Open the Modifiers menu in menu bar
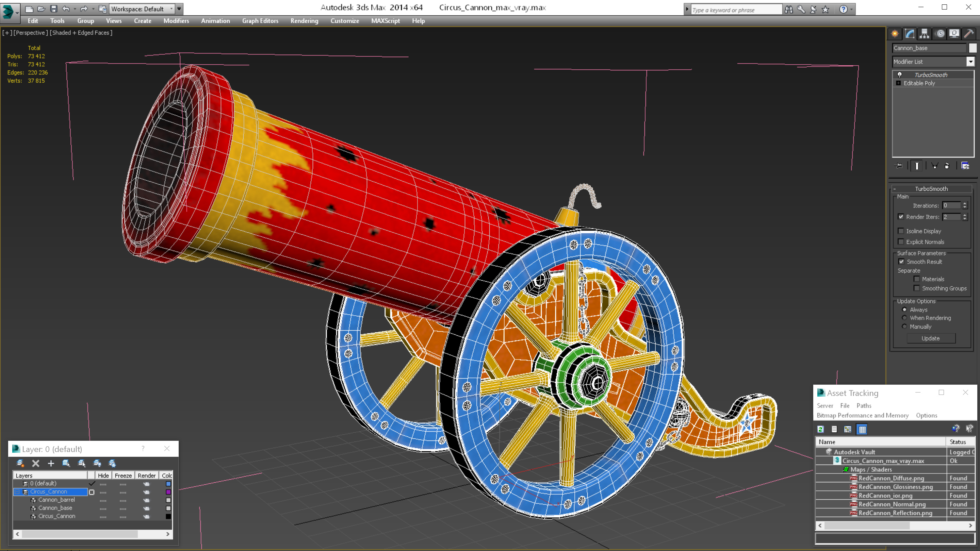The image size is (980, 551). pyautogui.click(x=175, y=21)
